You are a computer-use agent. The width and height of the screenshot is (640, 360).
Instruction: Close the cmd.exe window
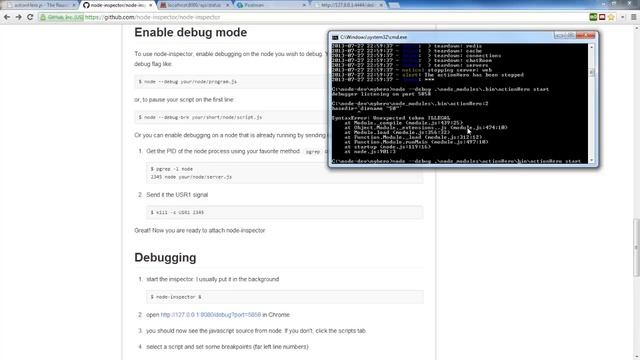[586, 36]
